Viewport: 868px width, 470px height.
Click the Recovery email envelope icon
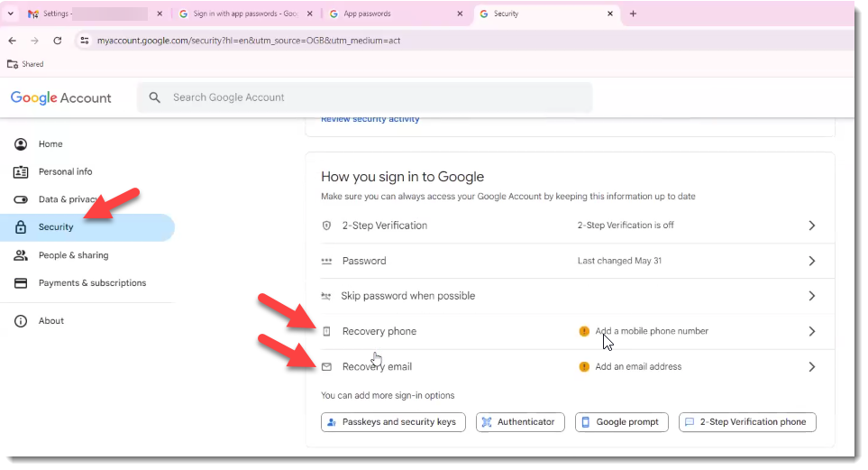pyautogui.click(x=326, y=367)
